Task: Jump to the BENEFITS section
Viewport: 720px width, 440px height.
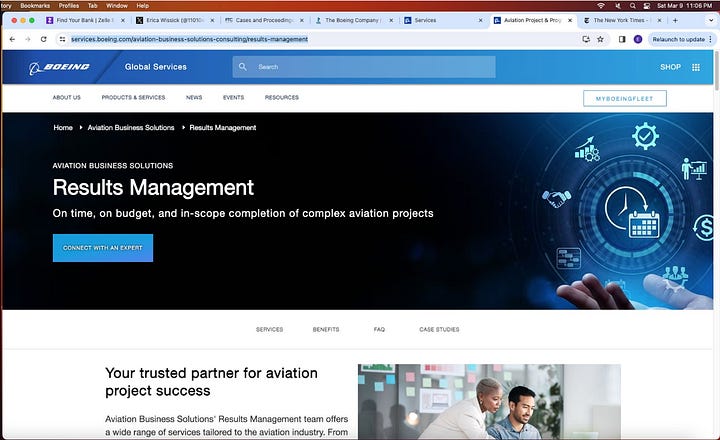Action: click(x=326, y=329)
